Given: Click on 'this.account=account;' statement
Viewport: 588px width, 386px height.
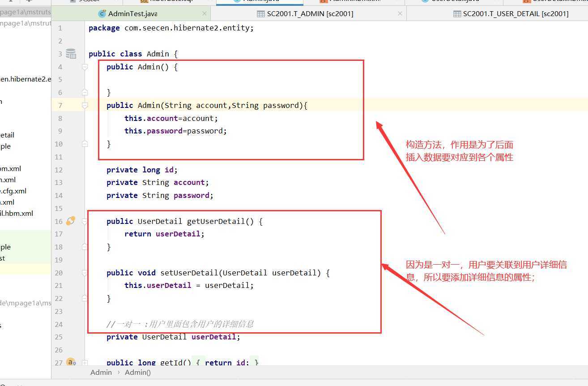Looking at the screenshot, I should tap(171, 118).
